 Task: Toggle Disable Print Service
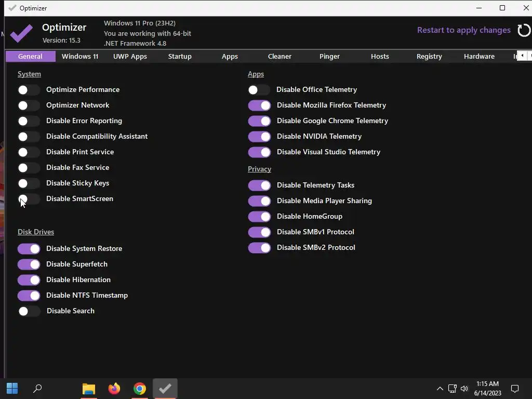29,152
